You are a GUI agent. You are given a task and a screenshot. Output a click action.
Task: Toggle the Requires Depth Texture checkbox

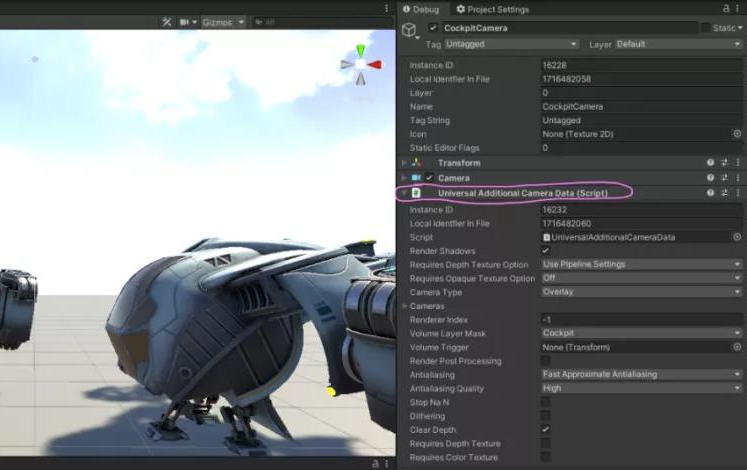click(545, 443)
